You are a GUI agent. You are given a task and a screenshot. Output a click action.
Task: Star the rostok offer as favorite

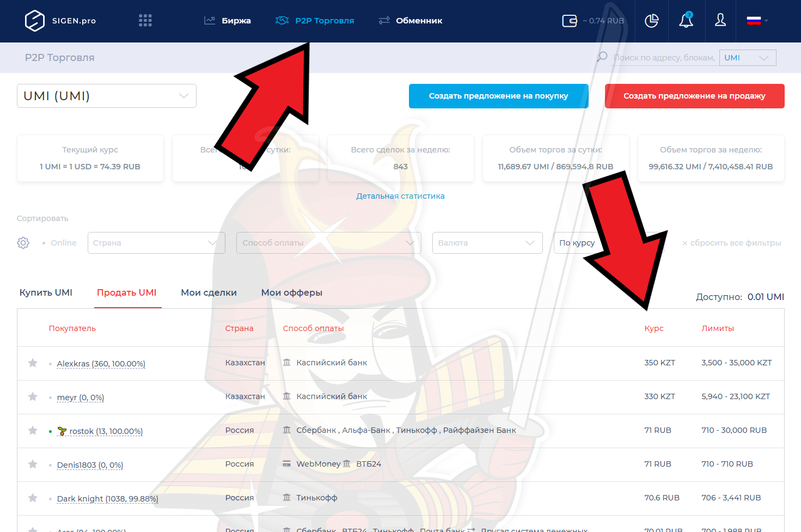click(33, 430)
